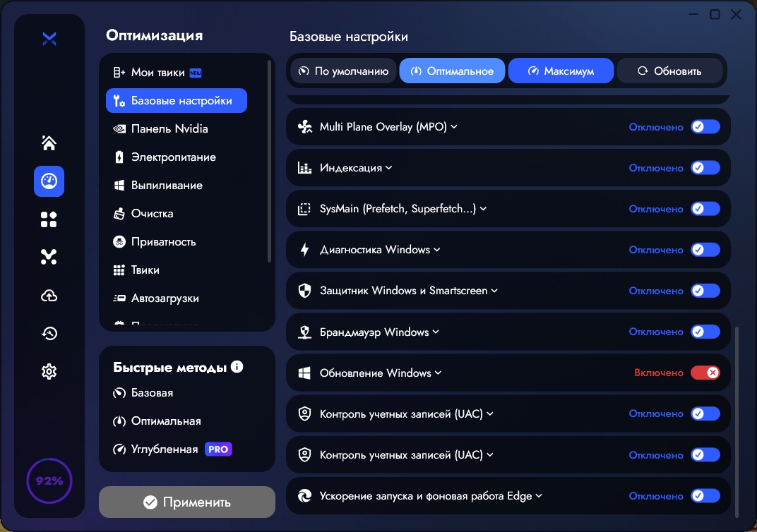Toggle the SysMain switch
This screenshot has width=757, height=532.
pyautogui.click(x=705, y=209)
